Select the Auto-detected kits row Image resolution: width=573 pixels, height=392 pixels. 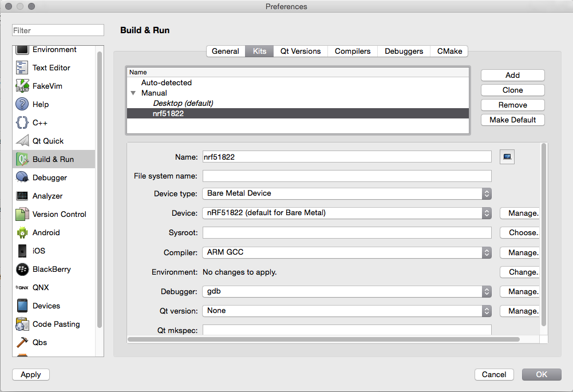(x=298, y=82)
